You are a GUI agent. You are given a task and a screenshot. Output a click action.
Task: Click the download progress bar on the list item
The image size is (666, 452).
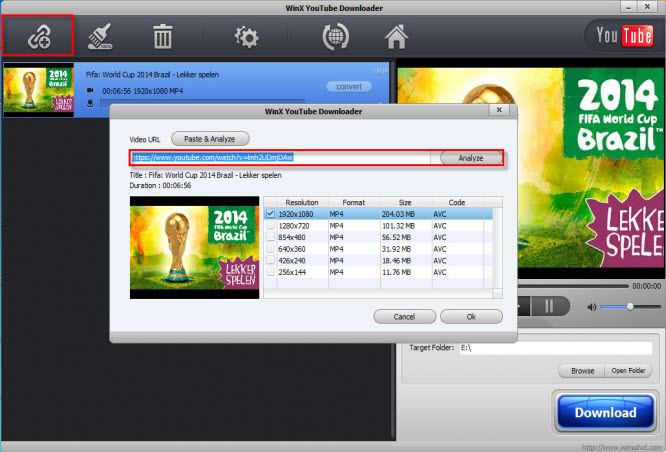[x=203, y=103]
